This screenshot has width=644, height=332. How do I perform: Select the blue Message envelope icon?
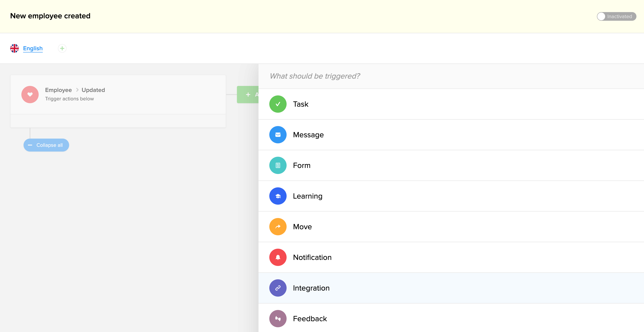(x=278, y=135)
